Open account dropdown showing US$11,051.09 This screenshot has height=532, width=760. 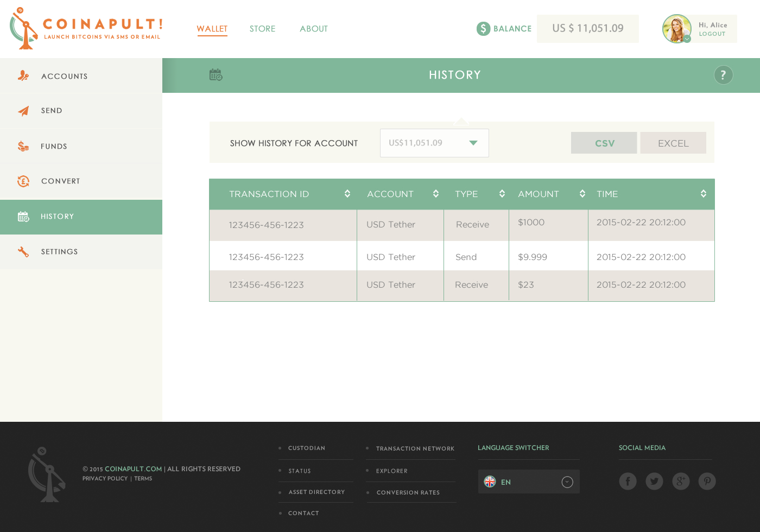pos(434,143)
